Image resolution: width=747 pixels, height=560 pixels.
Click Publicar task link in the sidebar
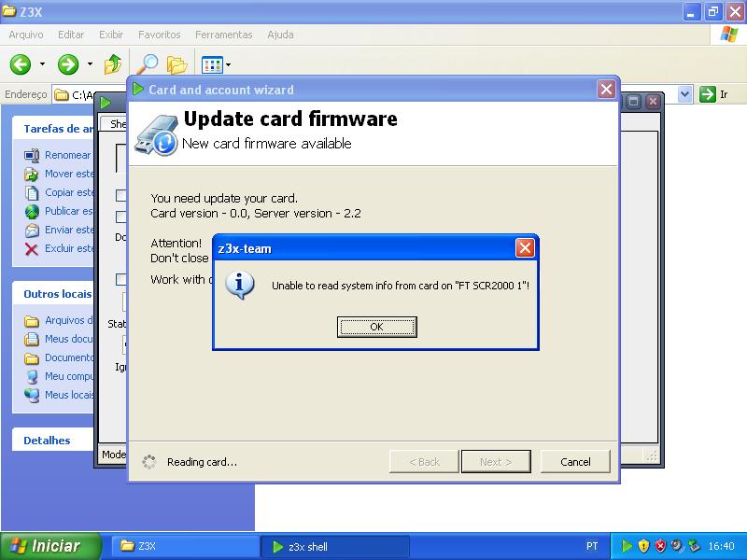(69, 211)
